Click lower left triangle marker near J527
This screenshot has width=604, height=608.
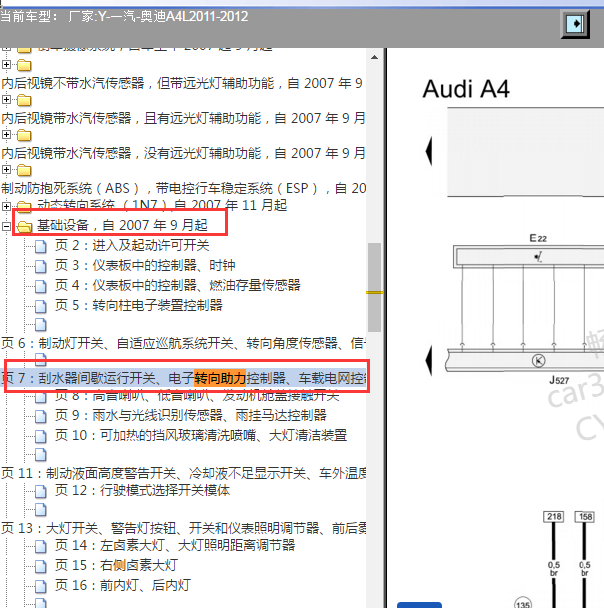tap(428, 360)
